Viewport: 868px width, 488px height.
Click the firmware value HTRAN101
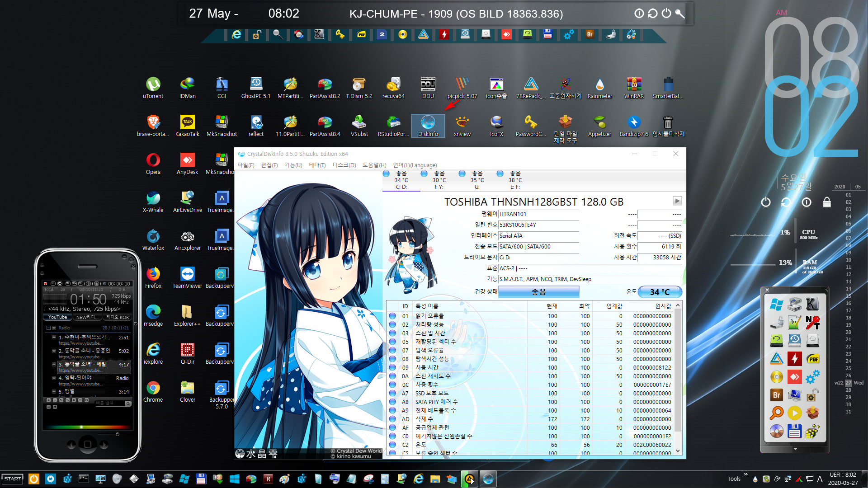click(x=538, y=214)
